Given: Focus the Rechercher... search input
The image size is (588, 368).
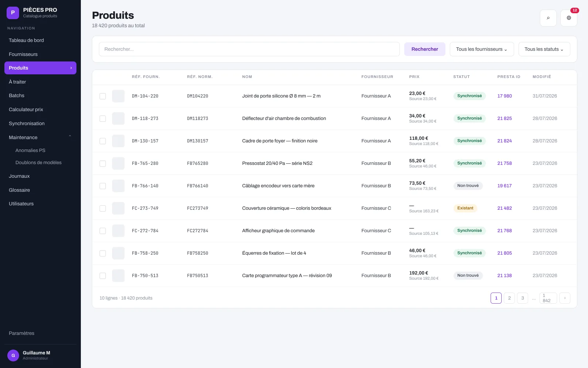Looking at the screenshot, I should click(x=249, y=49).
